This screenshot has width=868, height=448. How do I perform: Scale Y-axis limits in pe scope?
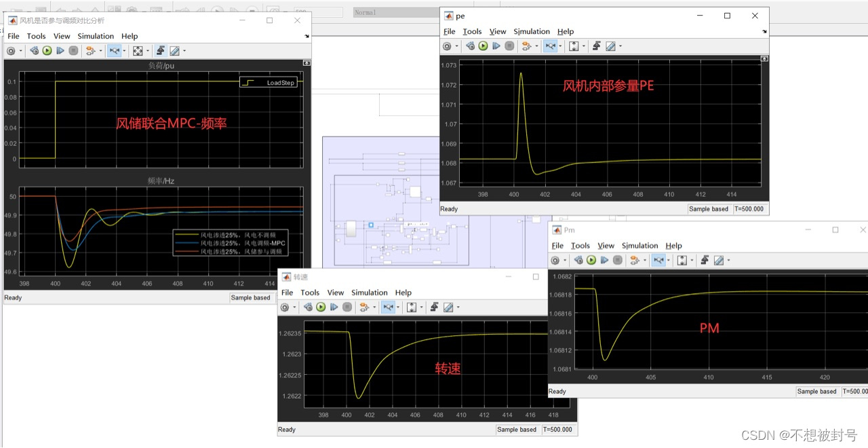[x=574, y=46]
